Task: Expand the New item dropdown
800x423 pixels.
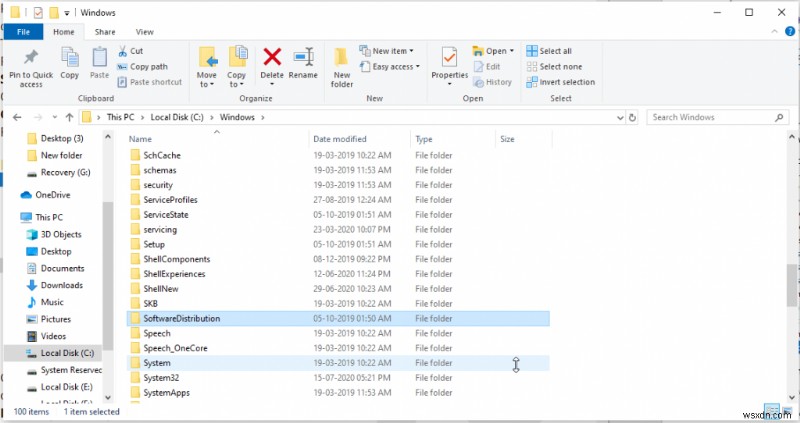Action: tap(411, 51)
